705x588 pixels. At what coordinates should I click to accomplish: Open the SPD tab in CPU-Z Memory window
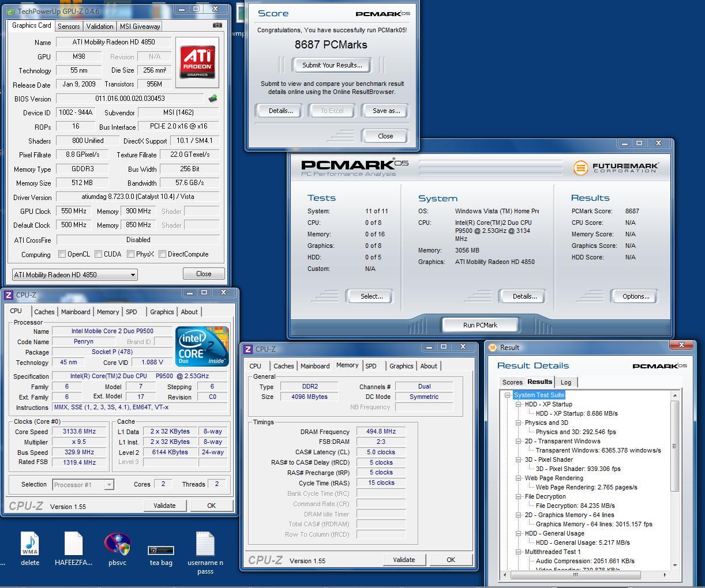tap(371, 366)
